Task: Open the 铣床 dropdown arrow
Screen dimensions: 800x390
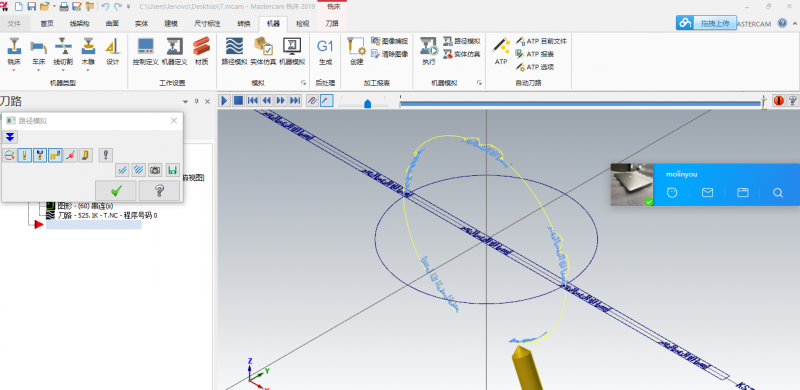Action: pos(14,70)
